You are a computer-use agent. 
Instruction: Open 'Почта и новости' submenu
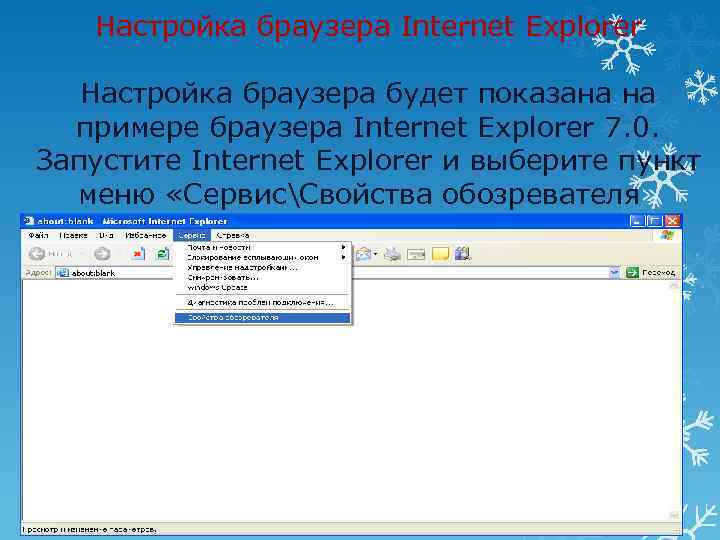(x=262, y=247)
